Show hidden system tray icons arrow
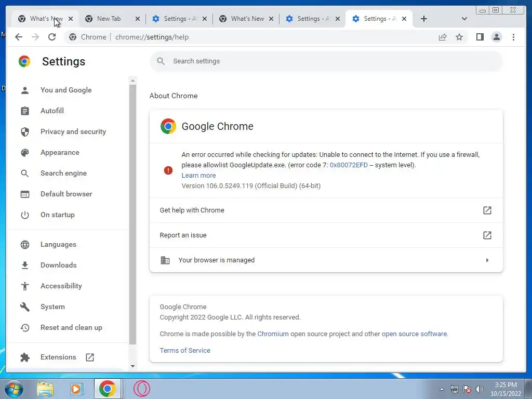532x399 pixels. click(442, 389)
